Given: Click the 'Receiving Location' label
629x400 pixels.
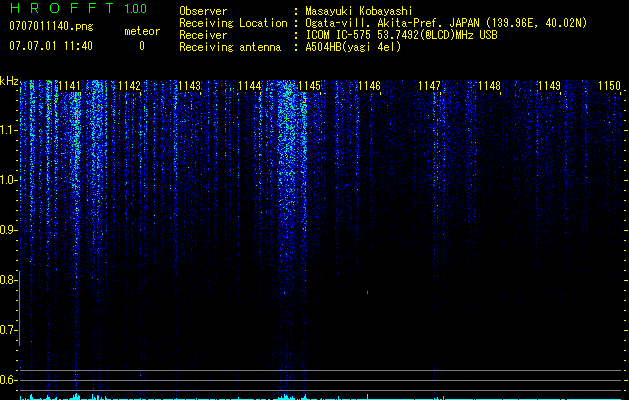Looking at the screenshot, I should [x=233, y=23].
